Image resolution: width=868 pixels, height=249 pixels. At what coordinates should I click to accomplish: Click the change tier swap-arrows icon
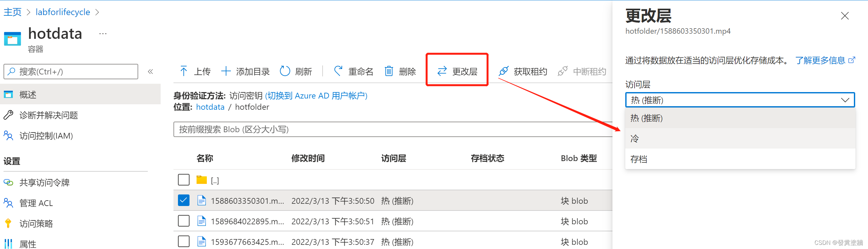(442, 71)
